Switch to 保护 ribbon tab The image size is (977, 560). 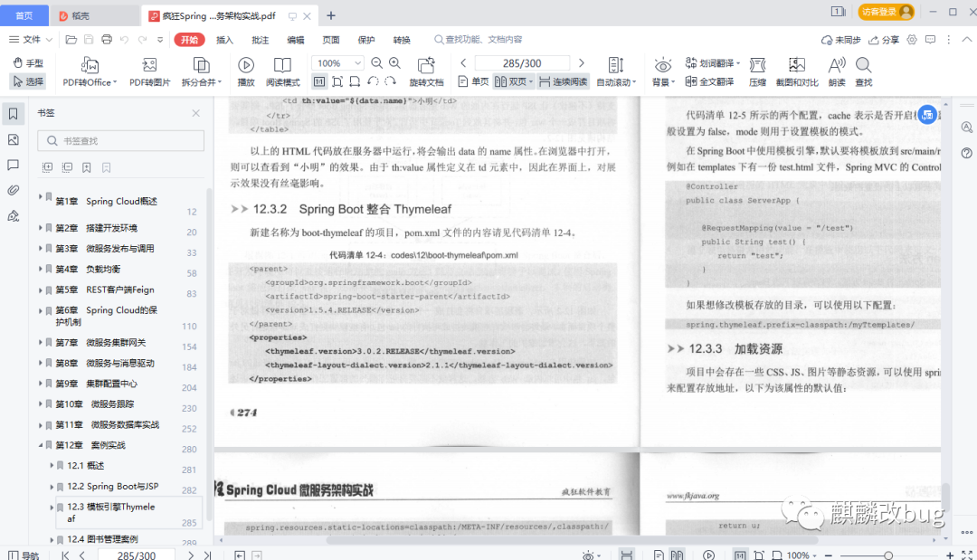coord(366,40)
